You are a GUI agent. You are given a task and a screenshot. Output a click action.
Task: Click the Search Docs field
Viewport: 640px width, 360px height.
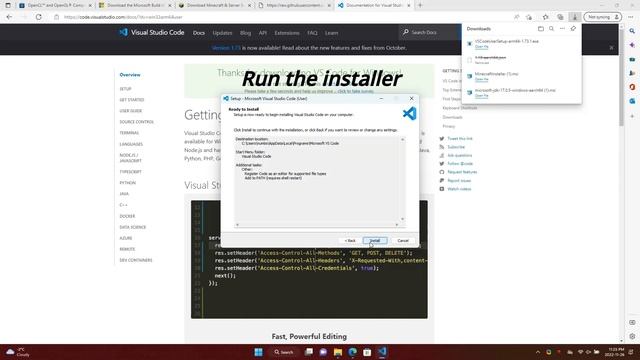(x=429, y=32)
